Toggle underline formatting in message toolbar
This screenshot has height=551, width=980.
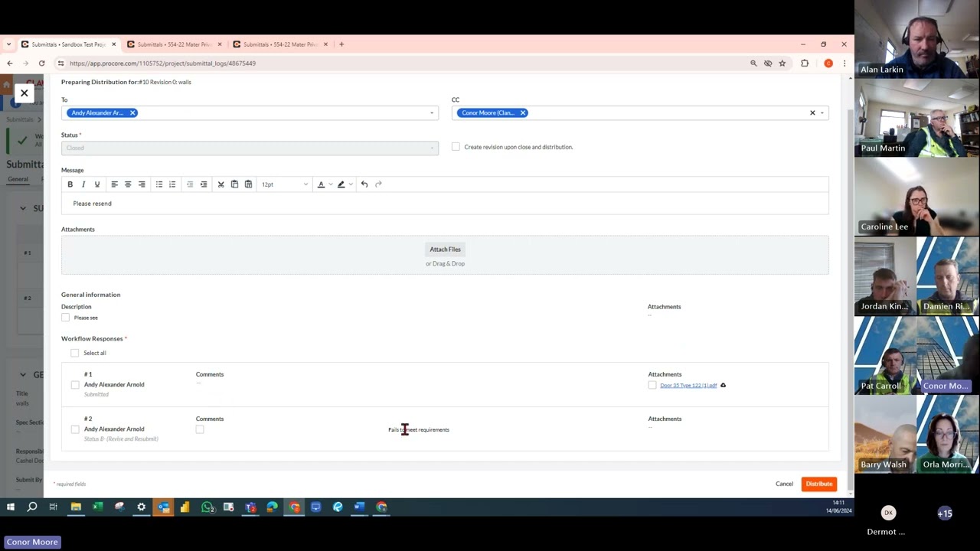97,184
